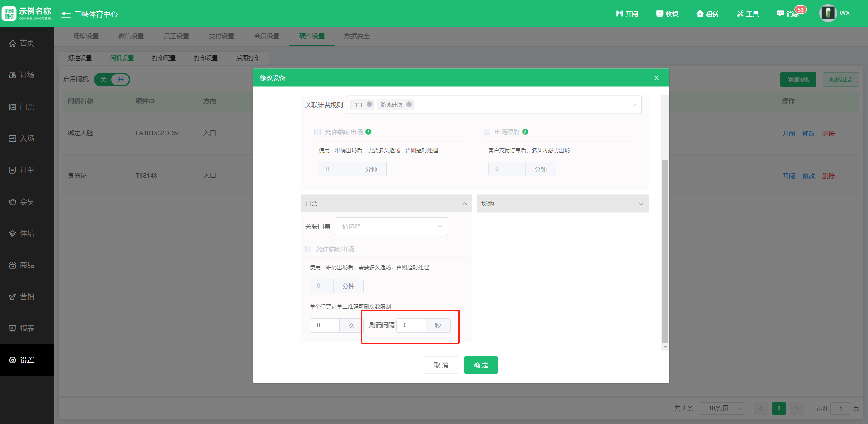Open the 关联门票 dropdown
The width and height of the screenshot is (868, 424).
click(x=391, y=226)
